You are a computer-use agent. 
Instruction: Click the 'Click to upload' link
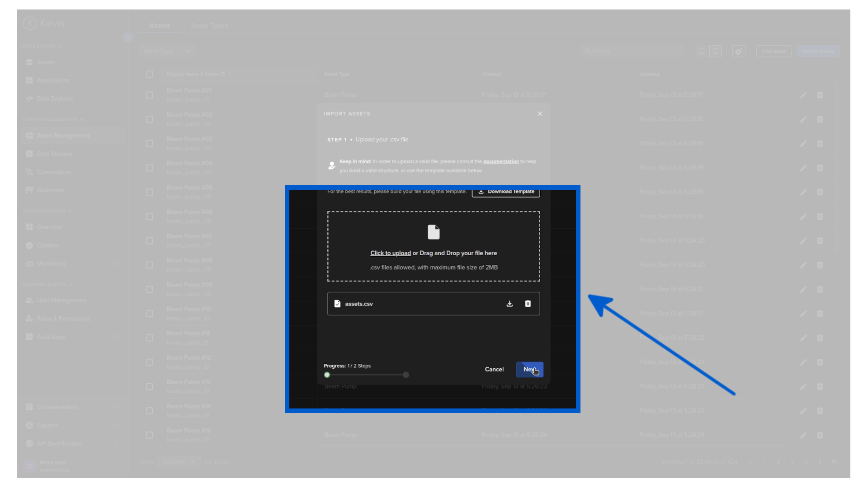pyautogui.click(x=391, y=253)
